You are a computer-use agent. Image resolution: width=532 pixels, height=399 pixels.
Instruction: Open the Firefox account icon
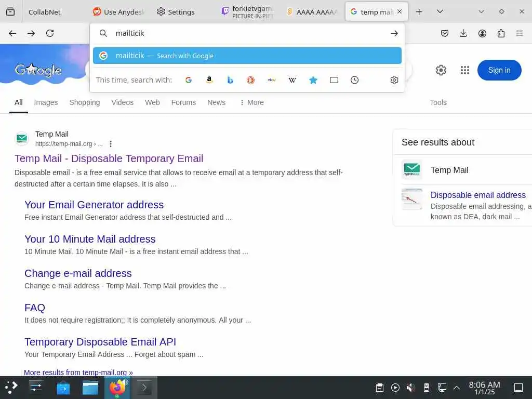482,33
